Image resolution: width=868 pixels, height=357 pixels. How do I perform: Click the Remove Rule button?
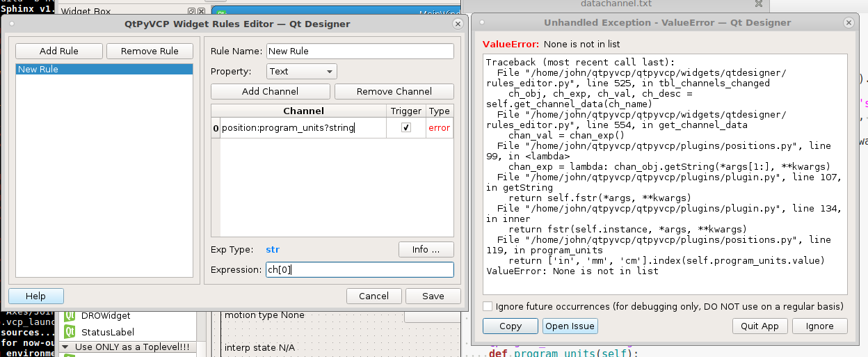(x=150, y=51)
